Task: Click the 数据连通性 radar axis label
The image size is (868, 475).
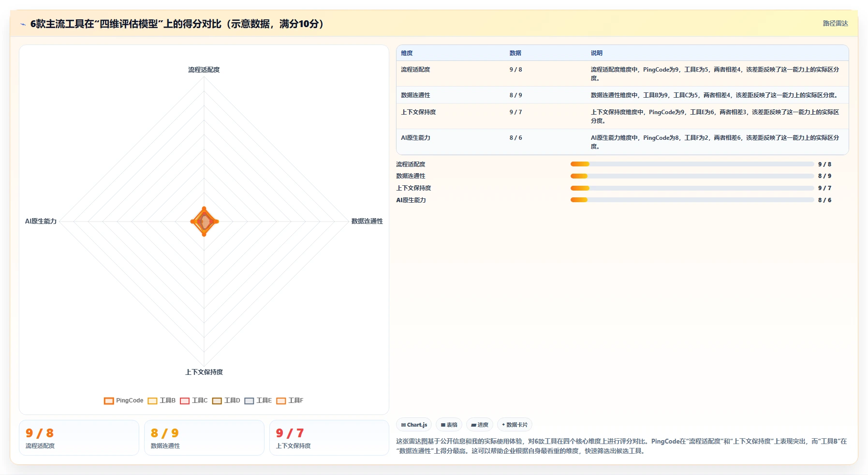Action: [367, 221]
